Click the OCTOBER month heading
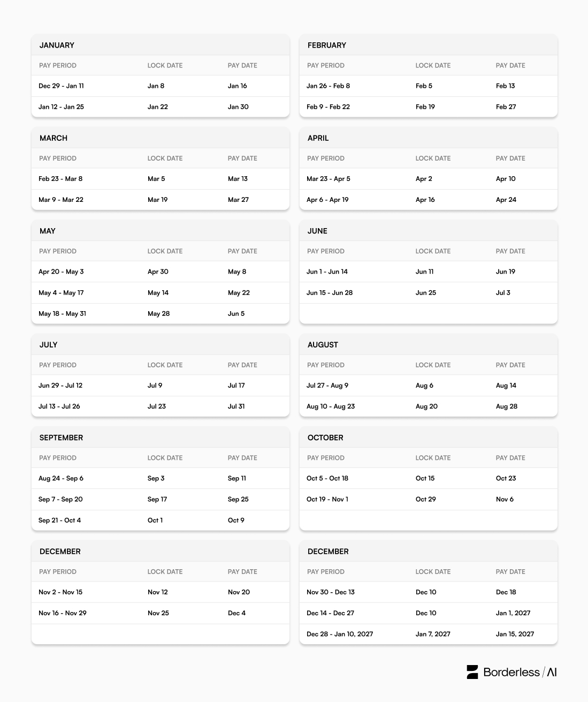588x702 pixels. (325, 437)
